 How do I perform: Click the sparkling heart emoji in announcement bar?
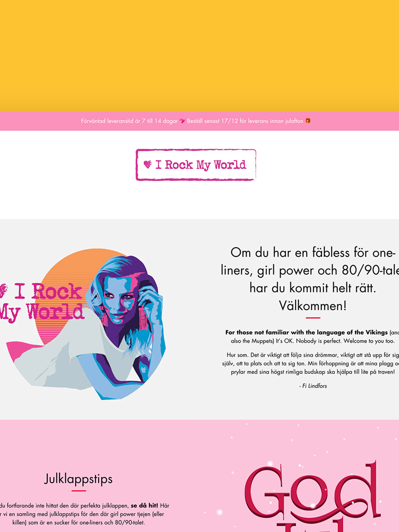click(182, 121)
